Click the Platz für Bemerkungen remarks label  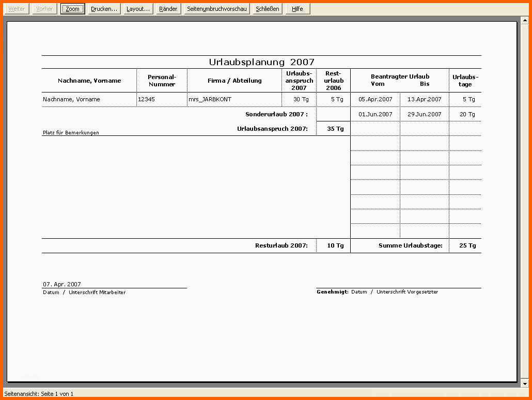click(71, 133)
